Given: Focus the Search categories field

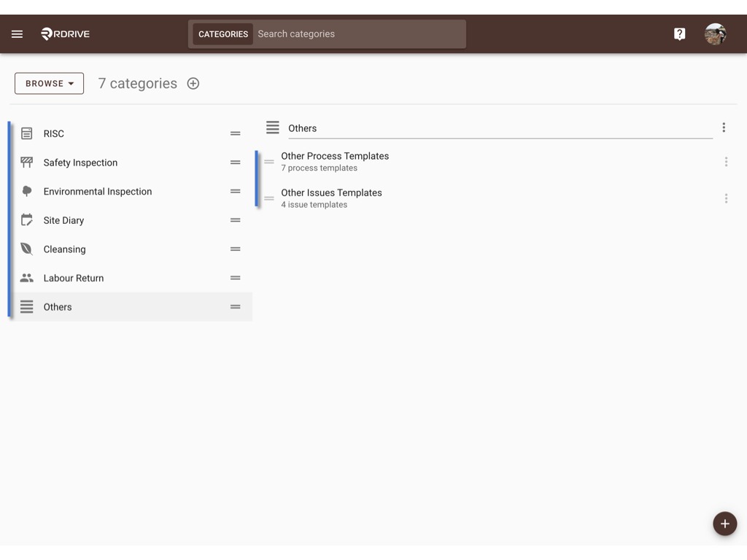Looking at the screenshot, I should [360, 34].
